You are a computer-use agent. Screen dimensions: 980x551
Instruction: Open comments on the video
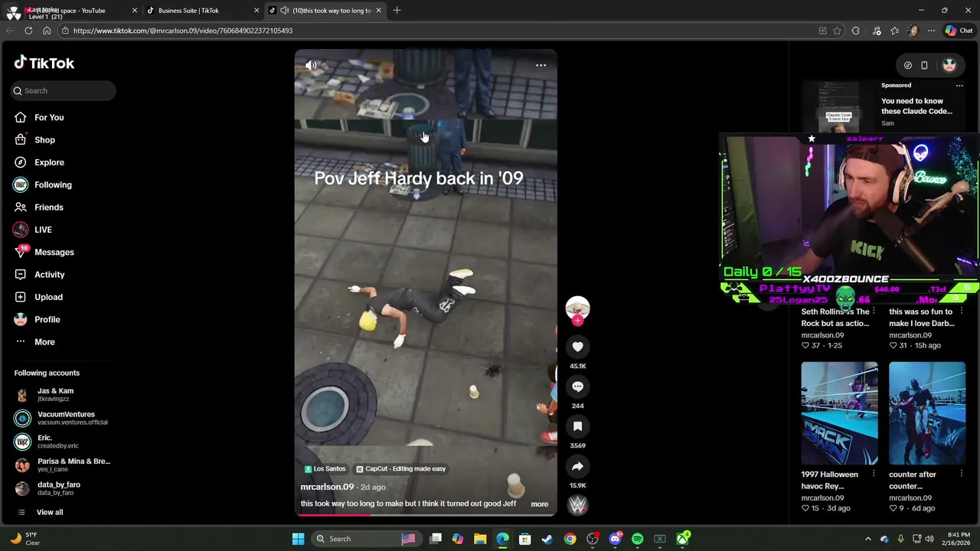tap(577, 386)
